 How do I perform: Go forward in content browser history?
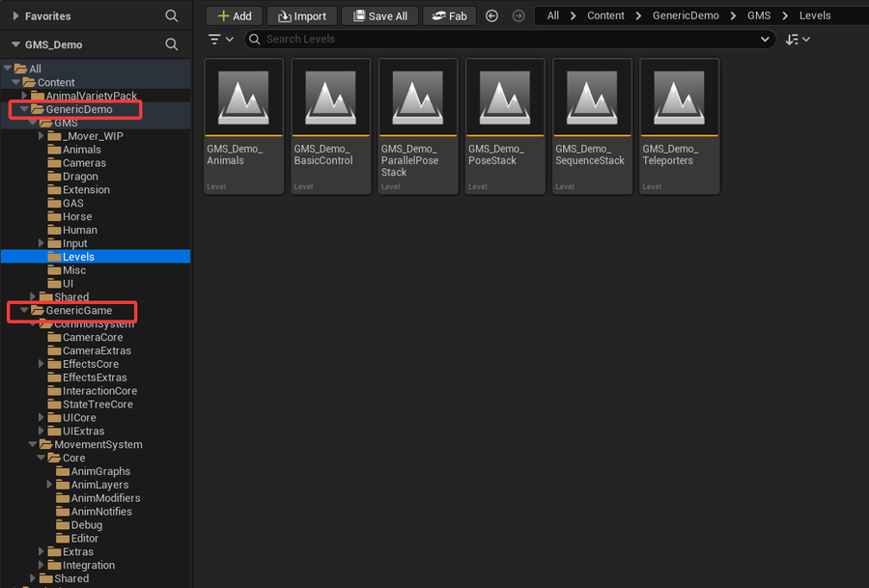(519, 16)
